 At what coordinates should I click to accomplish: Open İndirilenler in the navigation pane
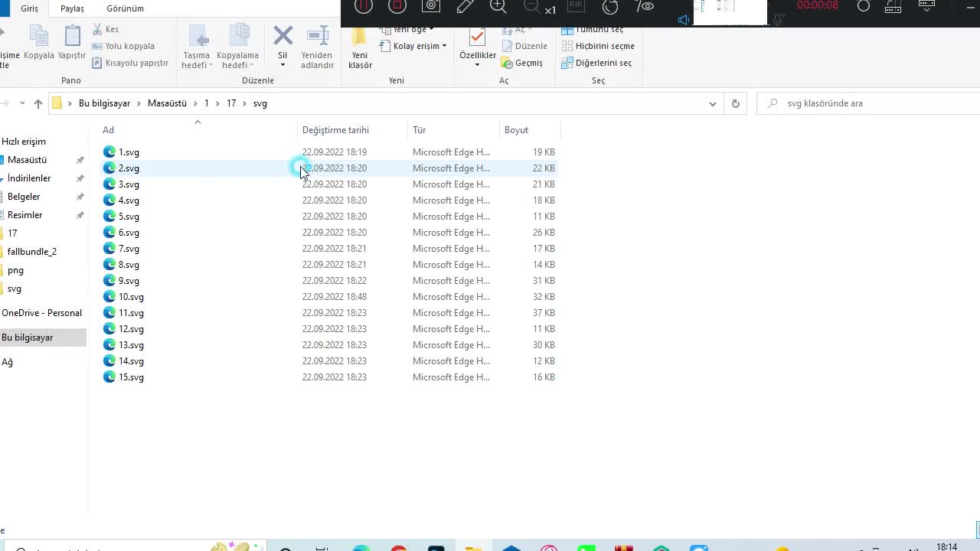[29, 178]
